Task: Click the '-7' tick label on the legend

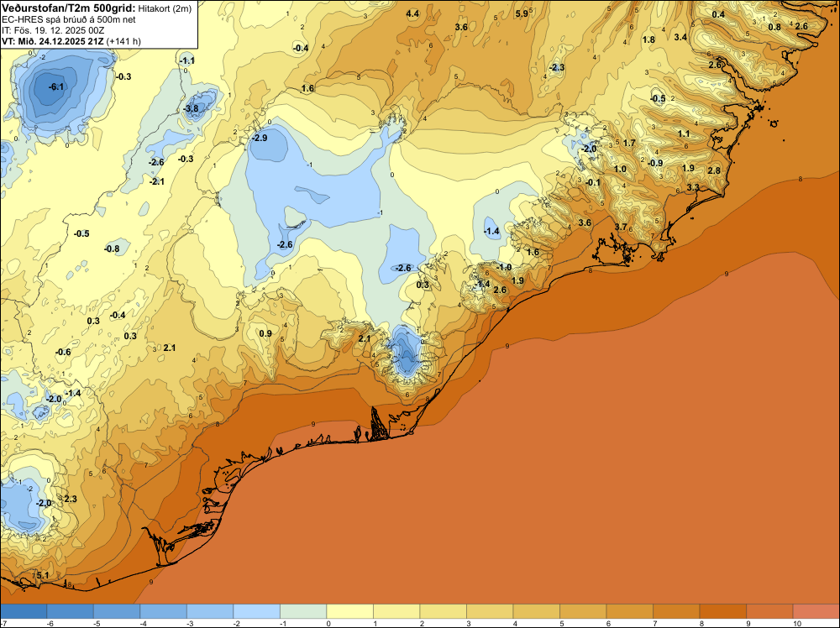Action: pyautogui.click(x=3, y=623)
